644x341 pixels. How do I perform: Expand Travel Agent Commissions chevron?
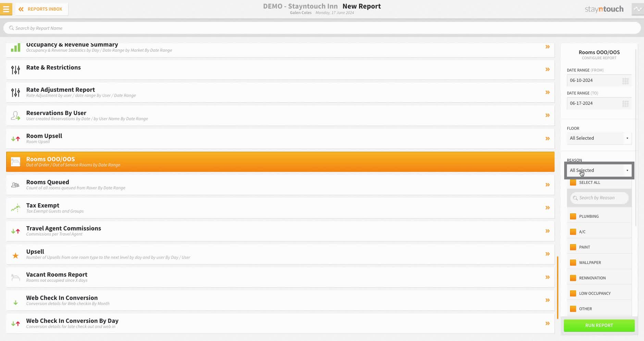tap(547, 231)
